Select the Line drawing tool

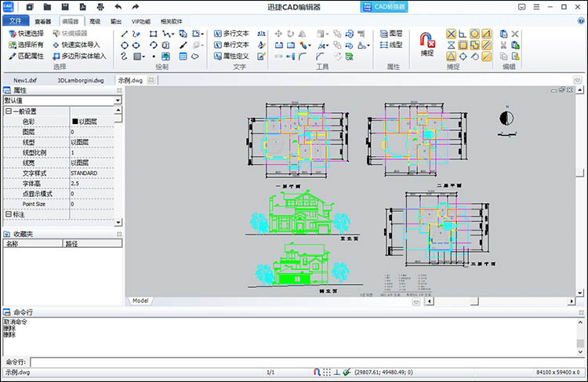coord(125,34)
